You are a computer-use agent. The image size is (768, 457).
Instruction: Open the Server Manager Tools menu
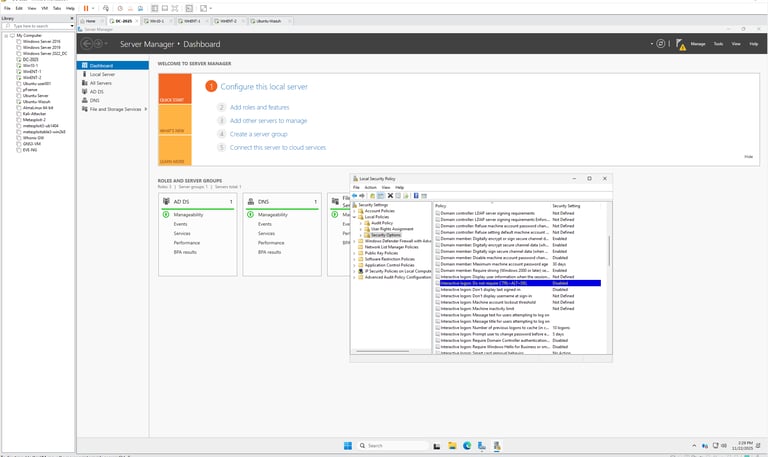click(x=718, y=44)
